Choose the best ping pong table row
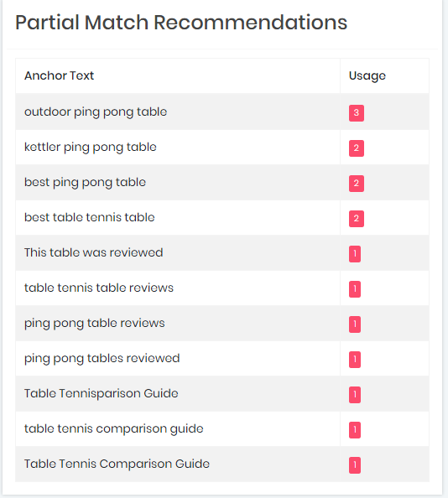 pyautogui.click(x=222, y=183)
